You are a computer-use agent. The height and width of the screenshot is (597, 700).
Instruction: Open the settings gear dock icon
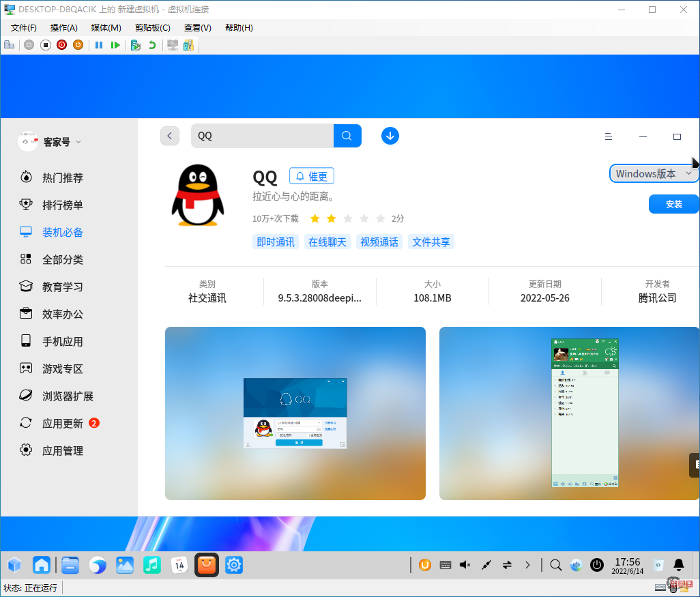(x=234, y=565)
